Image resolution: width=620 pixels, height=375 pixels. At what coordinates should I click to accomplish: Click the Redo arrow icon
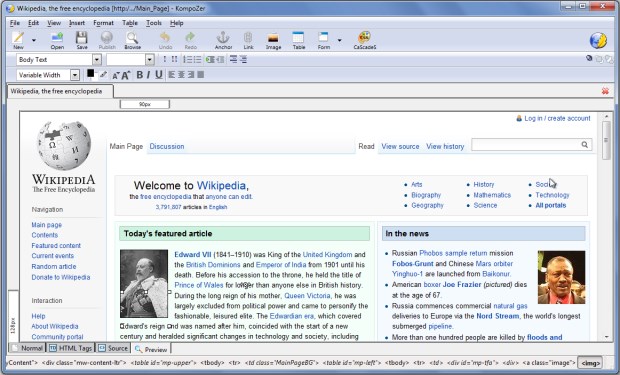[x=191, y=40]
